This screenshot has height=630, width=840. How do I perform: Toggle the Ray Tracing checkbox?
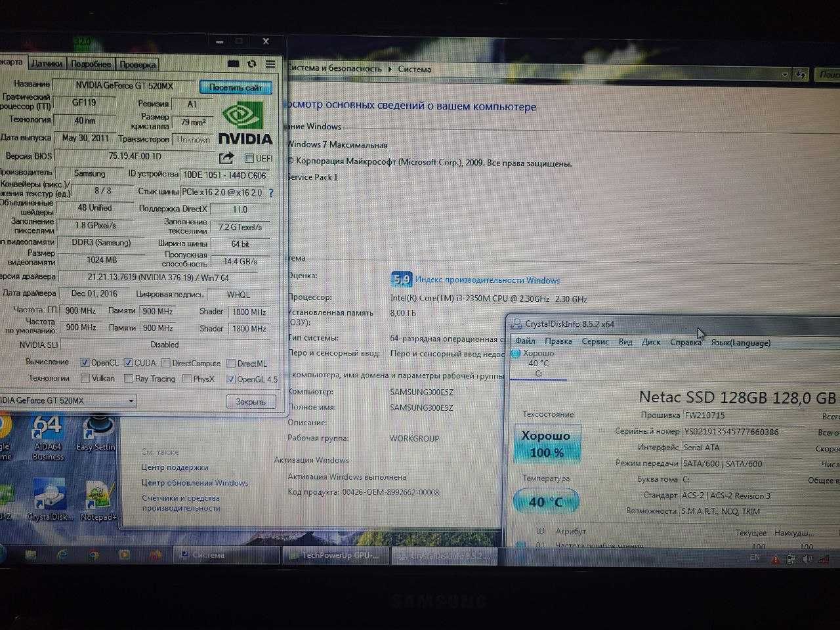click(x=128, y=379)
